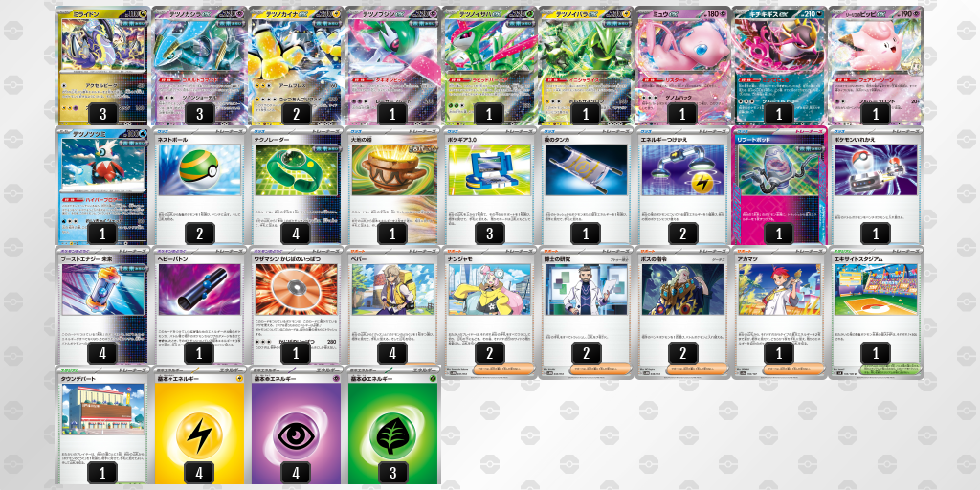The width and height of the screenshot is (980, 490).
Task: Click the Energy Switch card with lightning symbol
Action: click(x=681, y=186)
